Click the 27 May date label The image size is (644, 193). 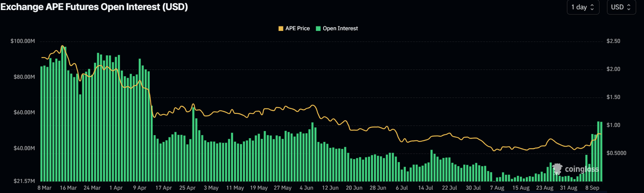click(x=283, y=188)
